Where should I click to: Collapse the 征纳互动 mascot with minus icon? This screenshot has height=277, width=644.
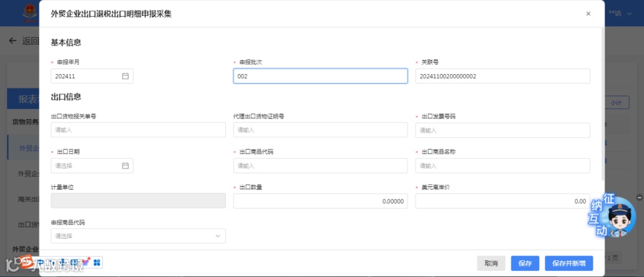639,197
